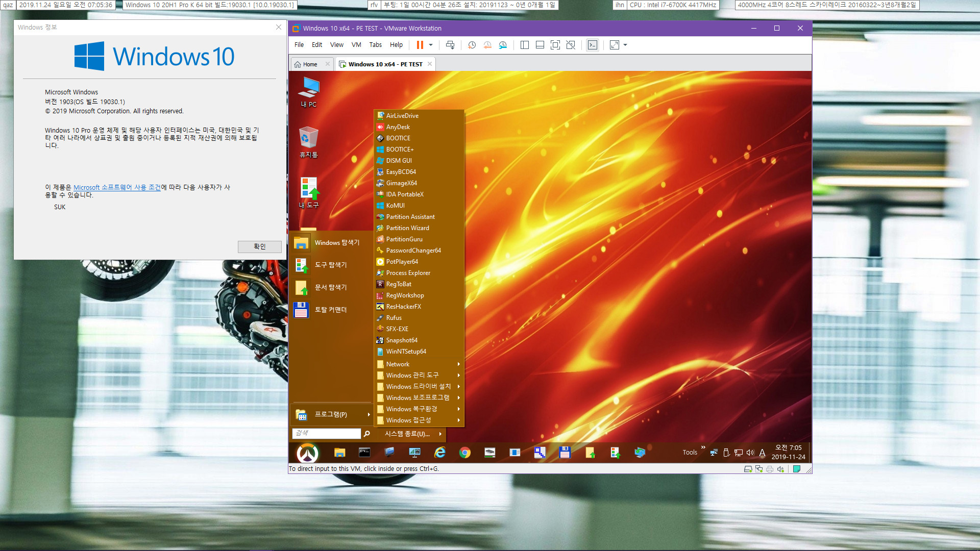Show or hide the library sidebar
Viewport: 980px width, 551px height.
(524, 45)
